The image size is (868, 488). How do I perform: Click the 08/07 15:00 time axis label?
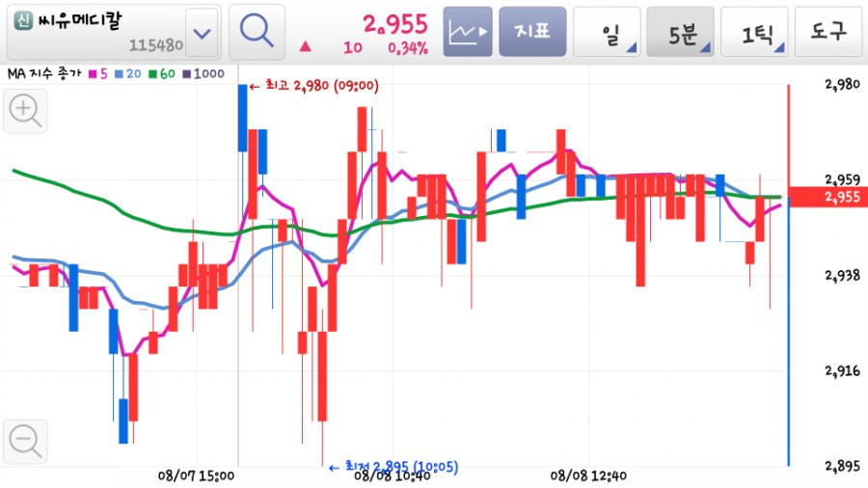(x=196, y=475)
